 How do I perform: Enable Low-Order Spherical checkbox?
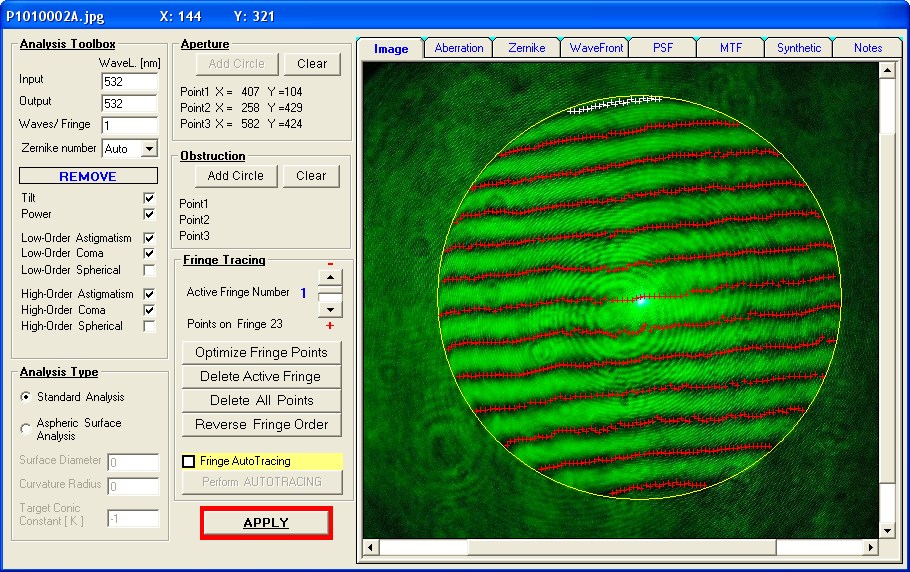[x=149, y=270]
